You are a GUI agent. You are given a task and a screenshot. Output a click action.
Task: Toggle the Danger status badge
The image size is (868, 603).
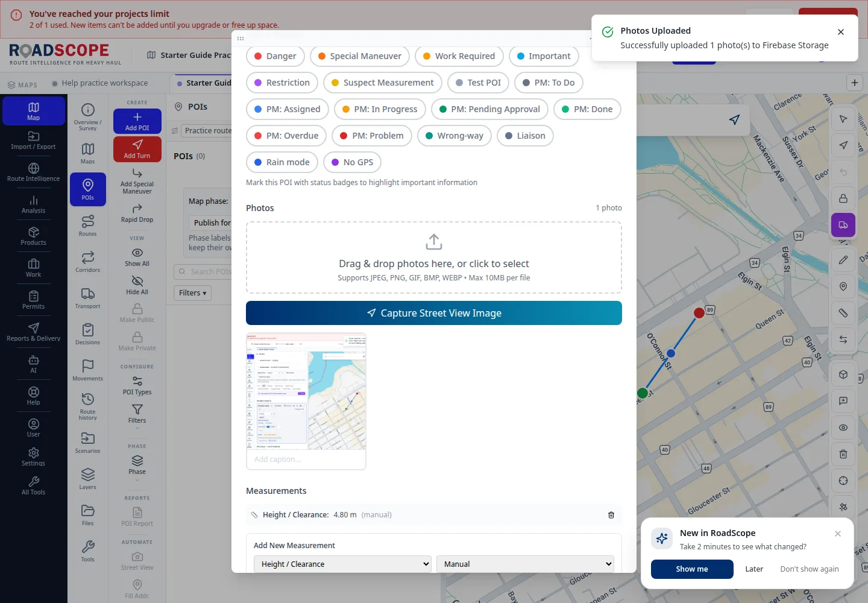point(275,56)
